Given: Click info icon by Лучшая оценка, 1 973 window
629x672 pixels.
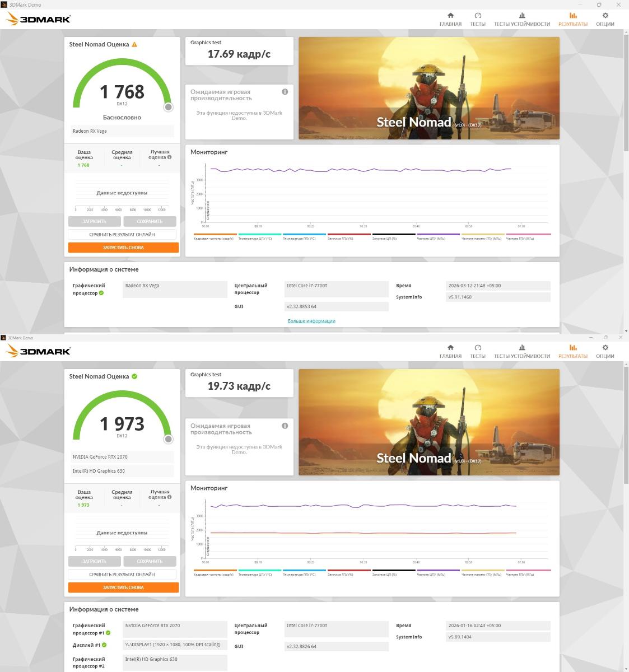Looking at the screenshot, I should click(x=170, y=497).
